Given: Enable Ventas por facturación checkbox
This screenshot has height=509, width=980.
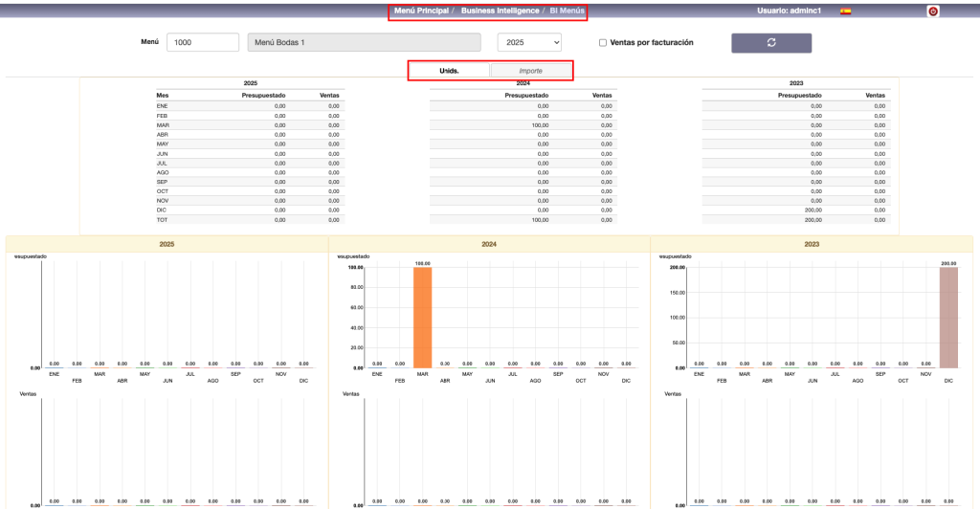Looking at the screenshot, I should coord(602,43).
